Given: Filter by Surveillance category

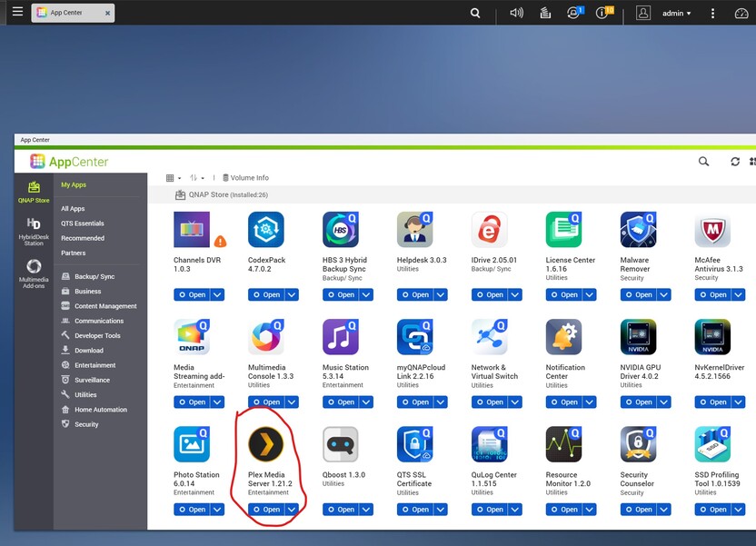Looking at the screenshot, I should (x=85, y=380).
